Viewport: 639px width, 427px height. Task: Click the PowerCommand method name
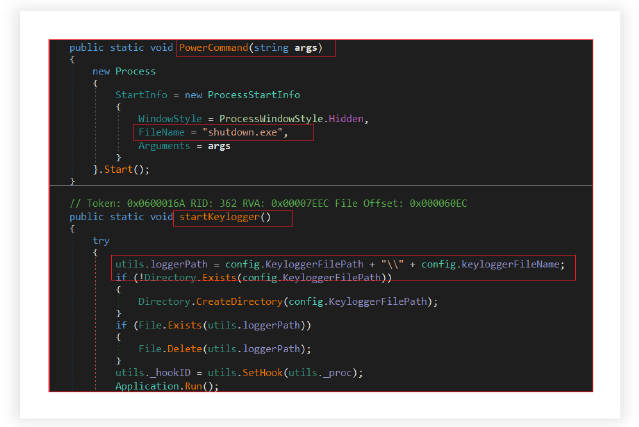pyautogui.click(x=214, y=48)
